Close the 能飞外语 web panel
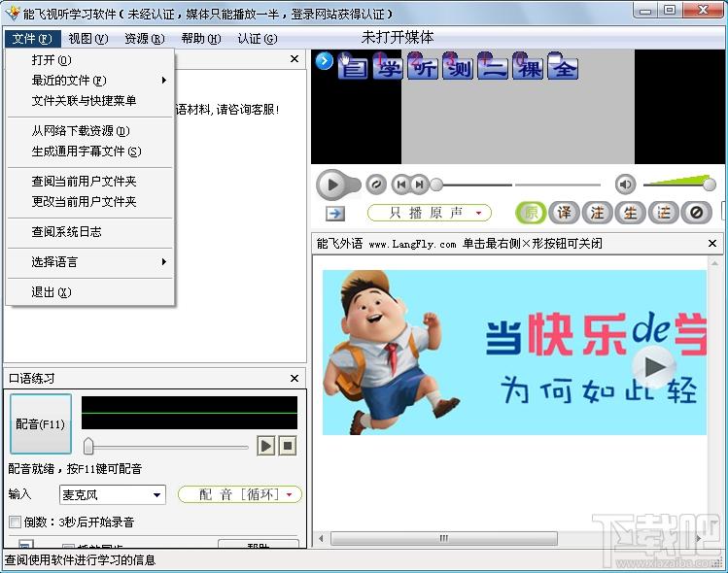 (x=712, y=243)
